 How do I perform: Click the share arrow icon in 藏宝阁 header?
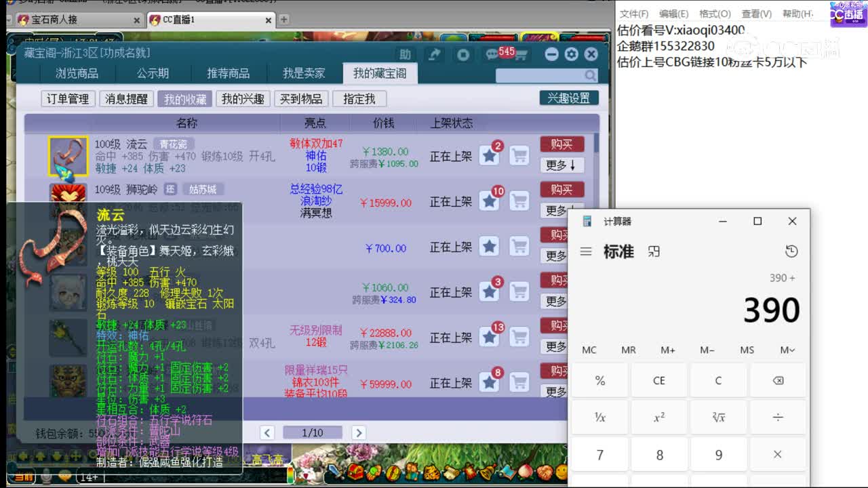pos(434,55)
